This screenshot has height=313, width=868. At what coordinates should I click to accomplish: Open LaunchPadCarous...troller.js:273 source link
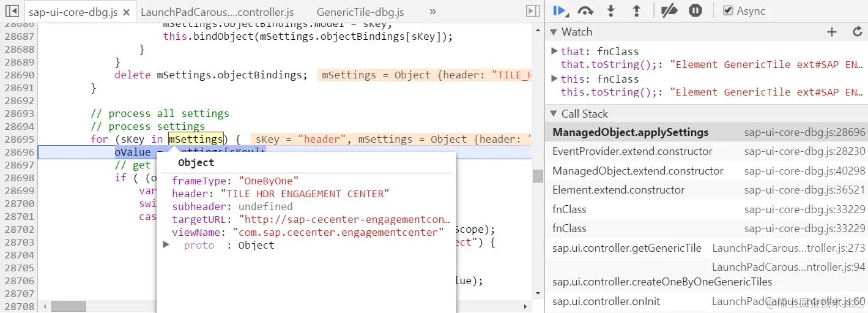pyautogui.click(x=788, y=248)
